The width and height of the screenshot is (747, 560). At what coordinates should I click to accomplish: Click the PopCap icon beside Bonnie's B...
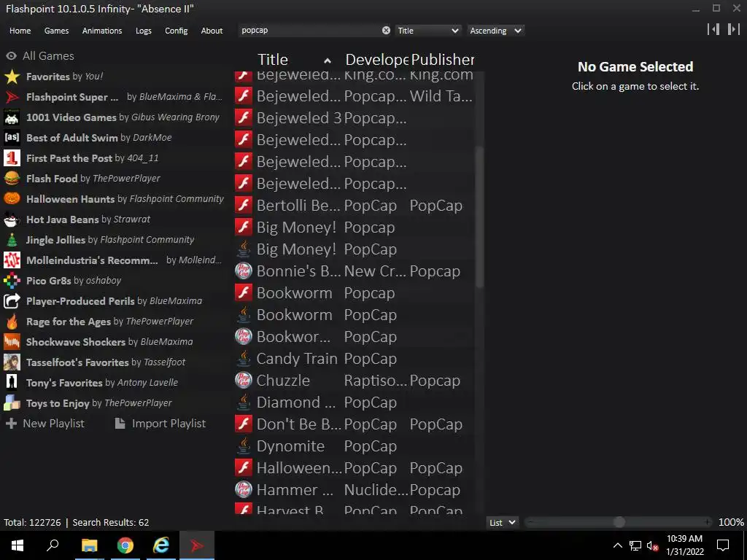click(244, 271)
